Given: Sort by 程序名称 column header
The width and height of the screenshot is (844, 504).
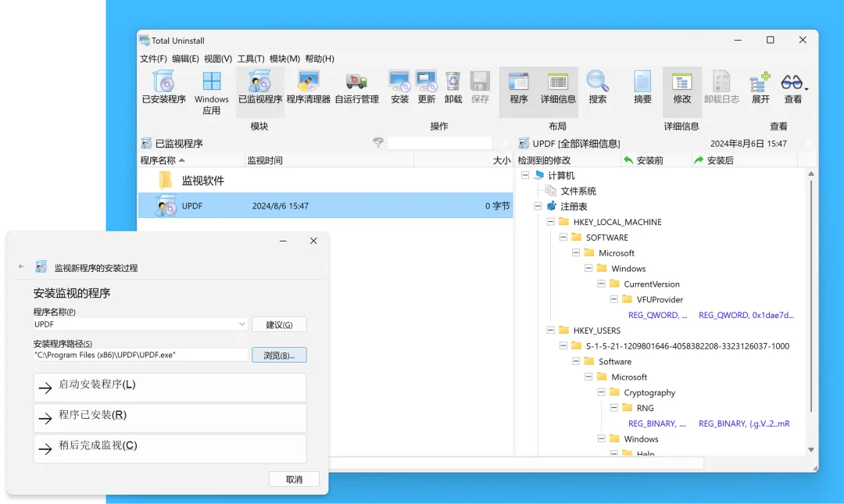Looking at the screenshot, I should [x=191, y=160].
